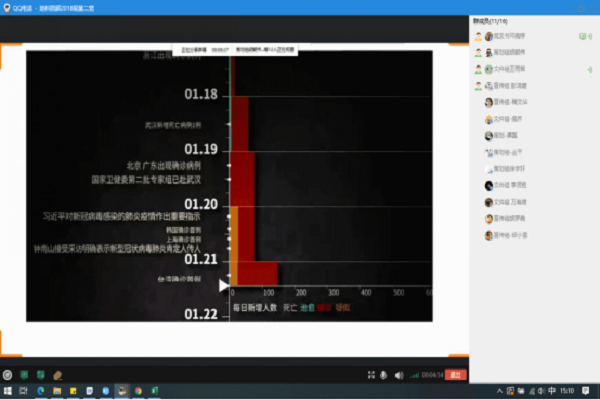This screenshot has height=400, width=600.
Task: Click the white play arrow on the chart
Action: (x=224, y=285)
